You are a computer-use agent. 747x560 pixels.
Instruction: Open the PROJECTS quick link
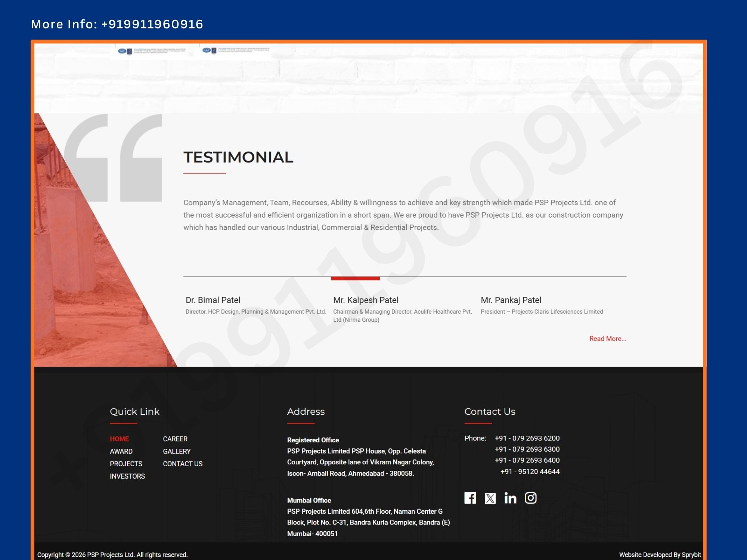[x=126, y=464]
